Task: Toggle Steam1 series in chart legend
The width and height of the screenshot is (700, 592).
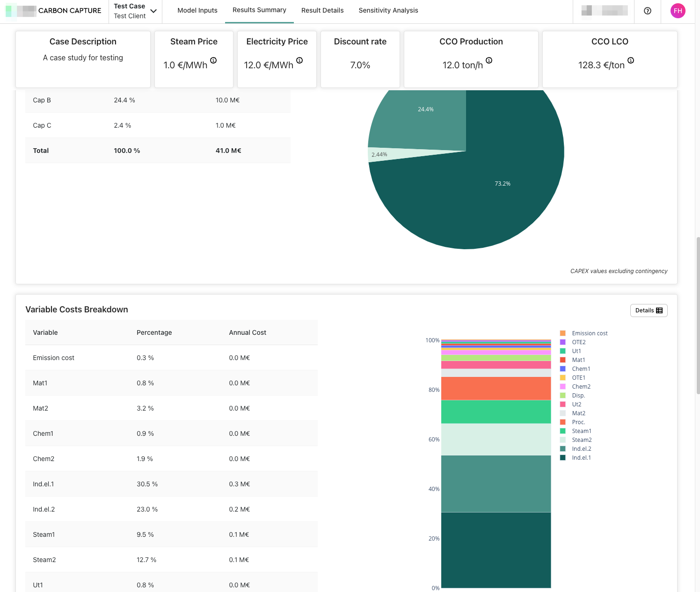Action: [x=582, y=431]
